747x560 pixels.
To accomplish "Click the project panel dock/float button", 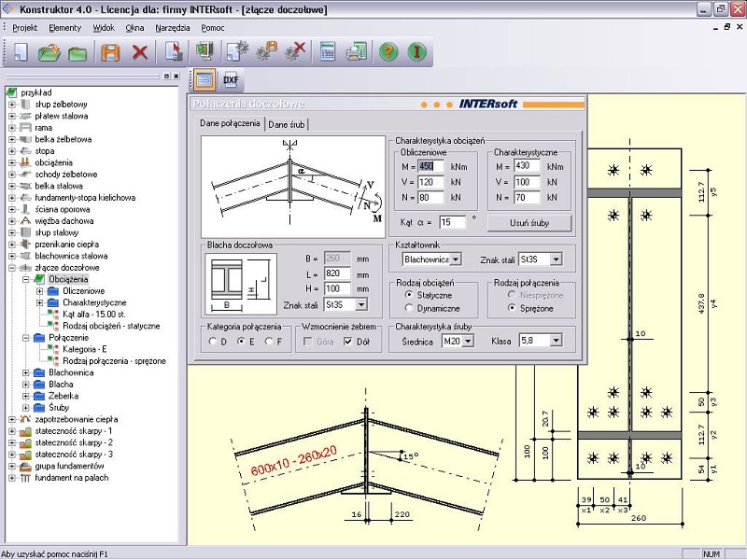I will 166,77.
